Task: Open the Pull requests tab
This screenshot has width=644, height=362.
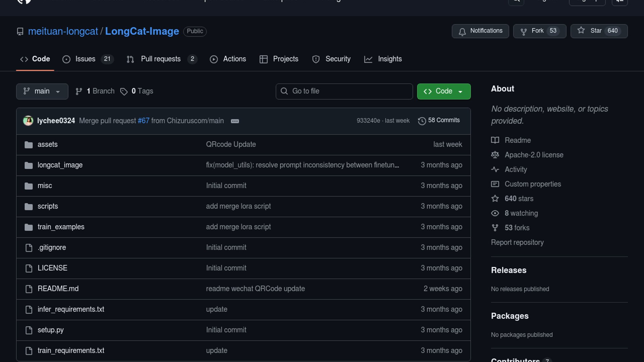Action: click(x=160, y=59)
